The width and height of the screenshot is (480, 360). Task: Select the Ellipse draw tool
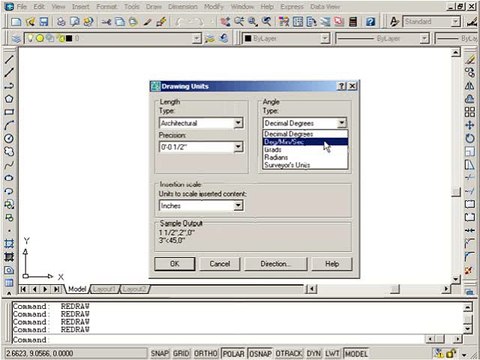tap(9, 178)
